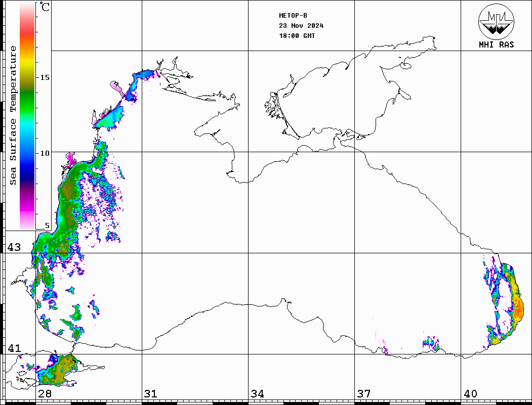Click longitude label 37
532x405 pixels.
click(364, 394)
